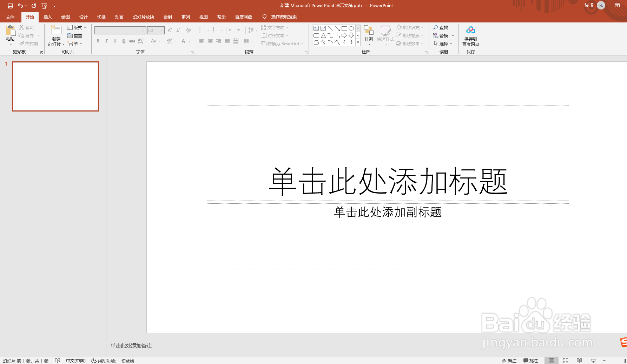The width and height of the screenshot is (627, 364).
Task: Click Decrease Font Size icon
Action: 178,31
